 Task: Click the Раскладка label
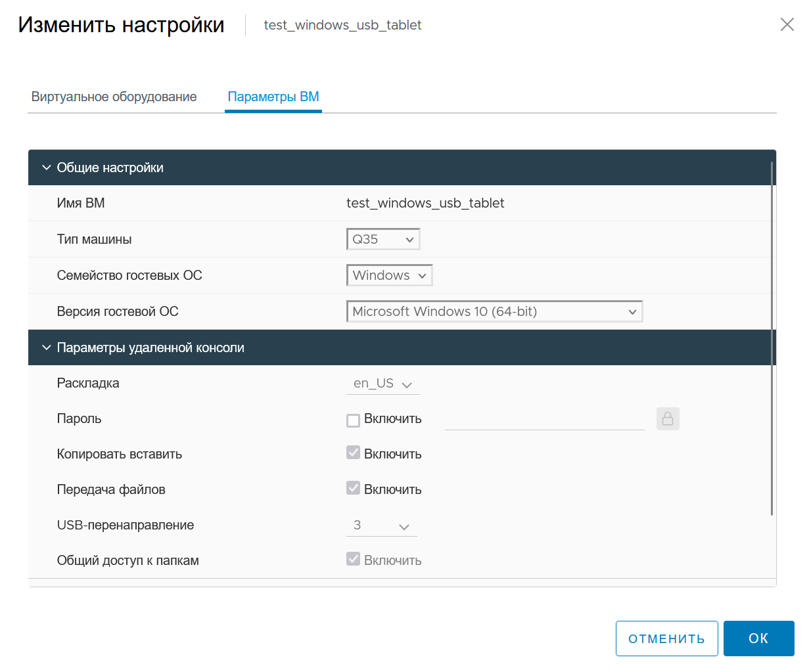[88, 383]
